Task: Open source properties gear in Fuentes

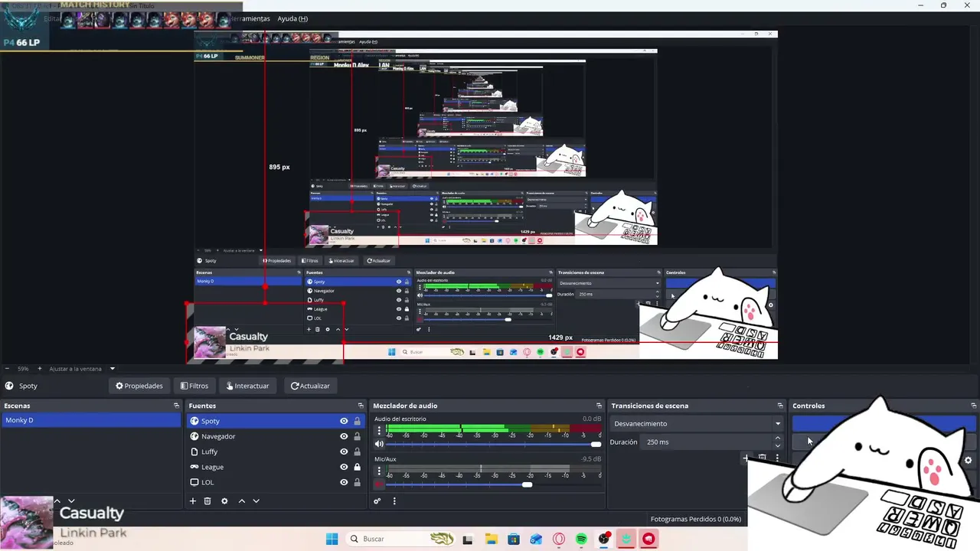Action: tap(224, 501)
